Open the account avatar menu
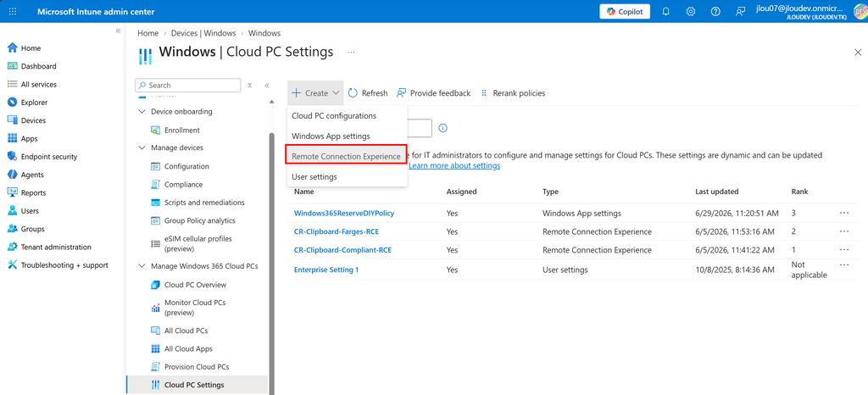The image size is (868, 395). click(x=860, y=12)
